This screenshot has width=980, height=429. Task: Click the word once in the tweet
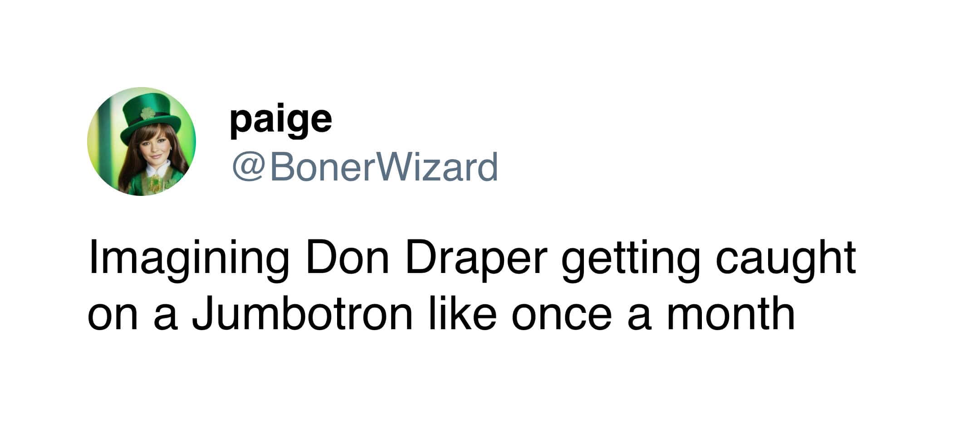pyautogui.click(x=561, y=316)
